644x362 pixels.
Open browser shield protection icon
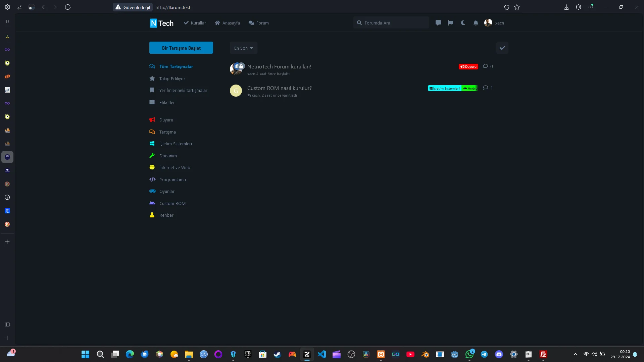(x=507, y=7)
